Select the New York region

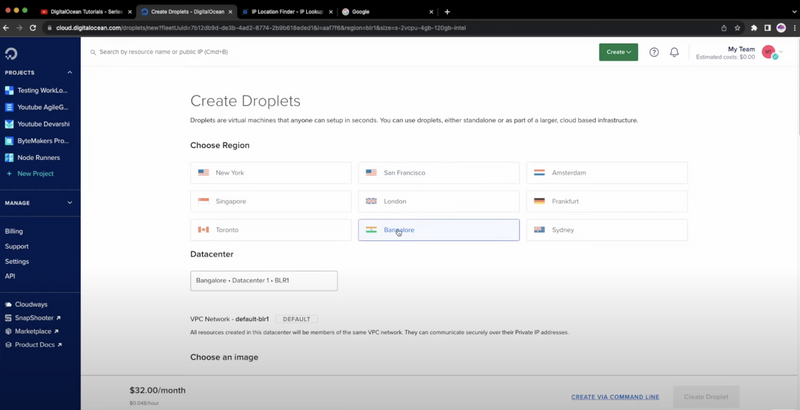[x=271, y=173]
